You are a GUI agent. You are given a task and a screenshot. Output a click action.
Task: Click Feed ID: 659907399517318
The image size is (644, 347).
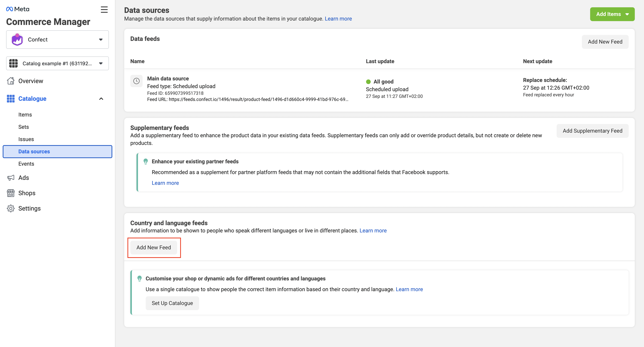point(175,93)
